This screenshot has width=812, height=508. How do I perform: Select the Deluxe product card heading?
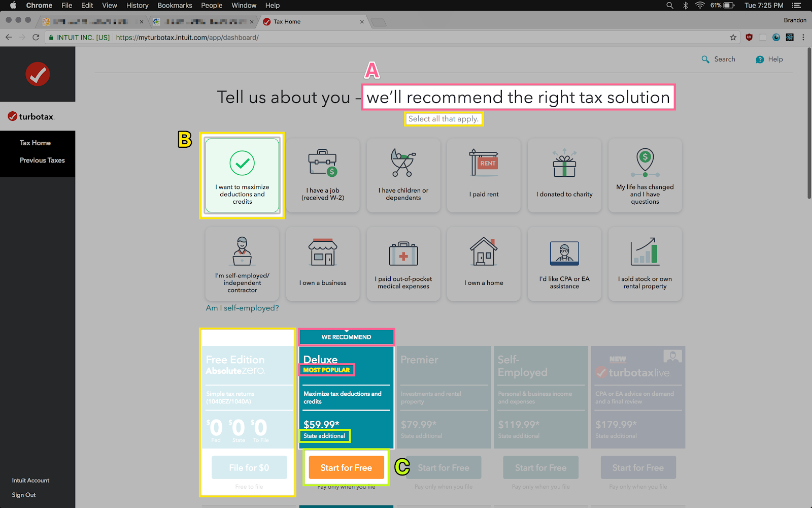click(320, 360)
